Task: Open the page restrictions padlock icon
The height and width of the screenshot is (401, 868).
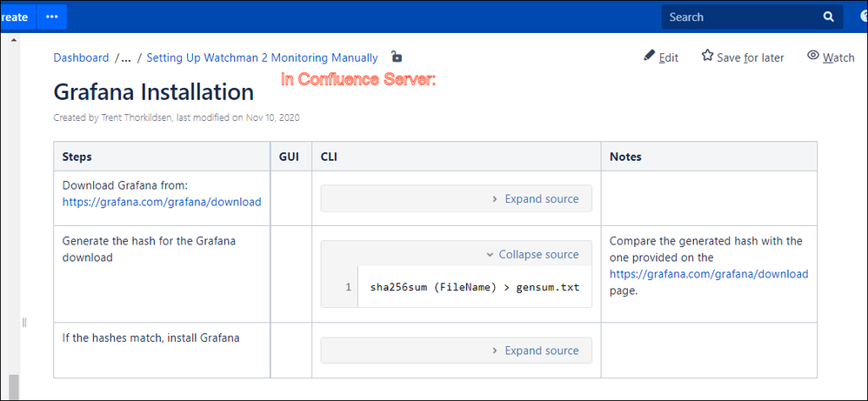Action: coord(397,57)
